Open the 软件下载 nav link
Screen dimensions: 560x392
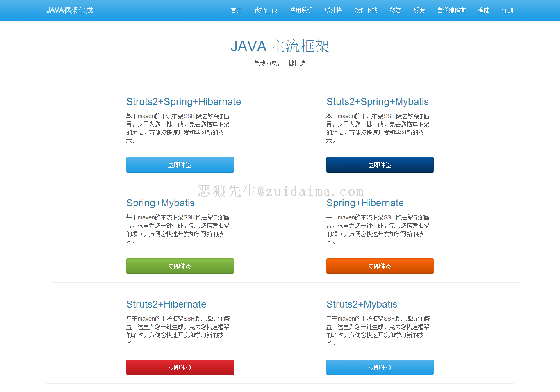pos(366,10)
